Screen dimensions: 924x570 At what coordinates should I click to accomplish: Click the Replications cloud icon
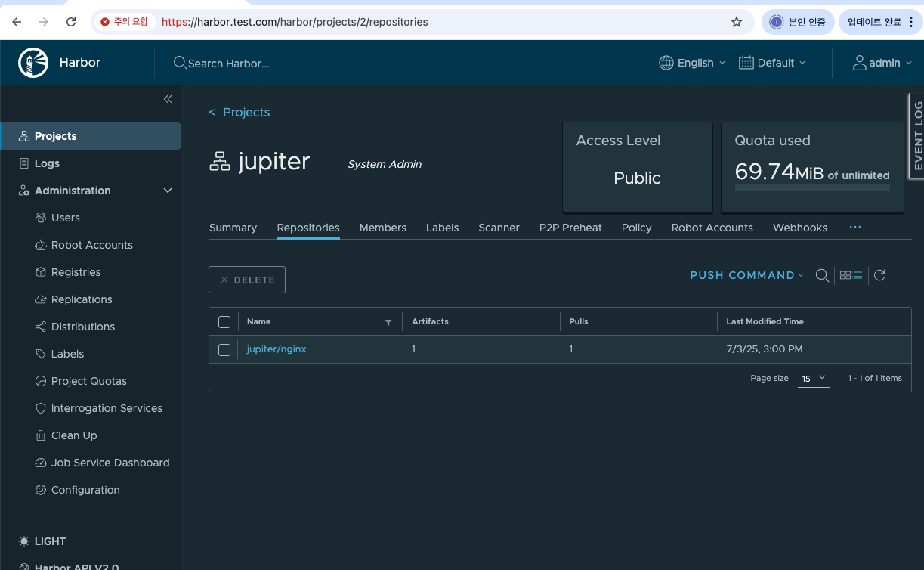(41, 299)
